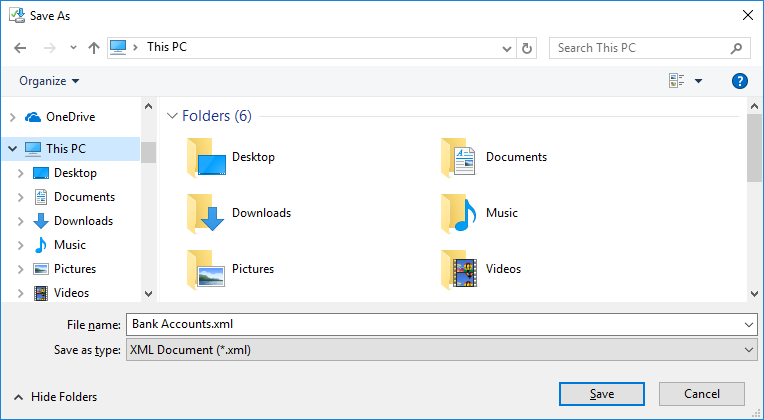Open the Organize menu
Viewport: 764px width, 420px height.
49,81
